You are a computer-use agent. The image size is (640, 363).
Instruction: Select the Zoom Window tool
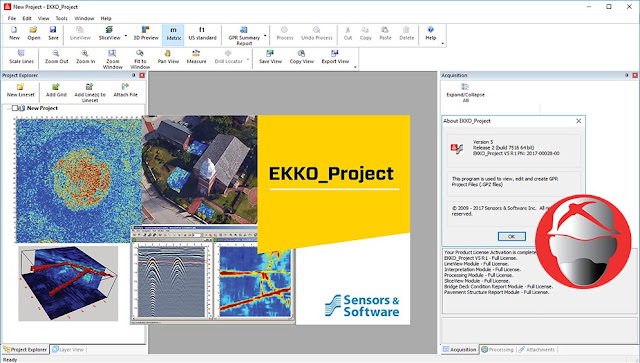click(x=112, y=59)
